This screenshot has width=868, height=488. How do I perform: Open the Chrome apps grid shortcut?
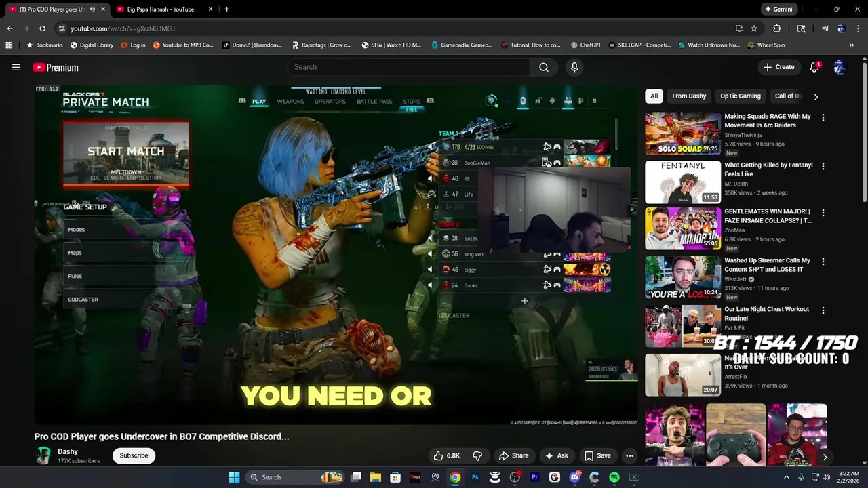[9, 45]
